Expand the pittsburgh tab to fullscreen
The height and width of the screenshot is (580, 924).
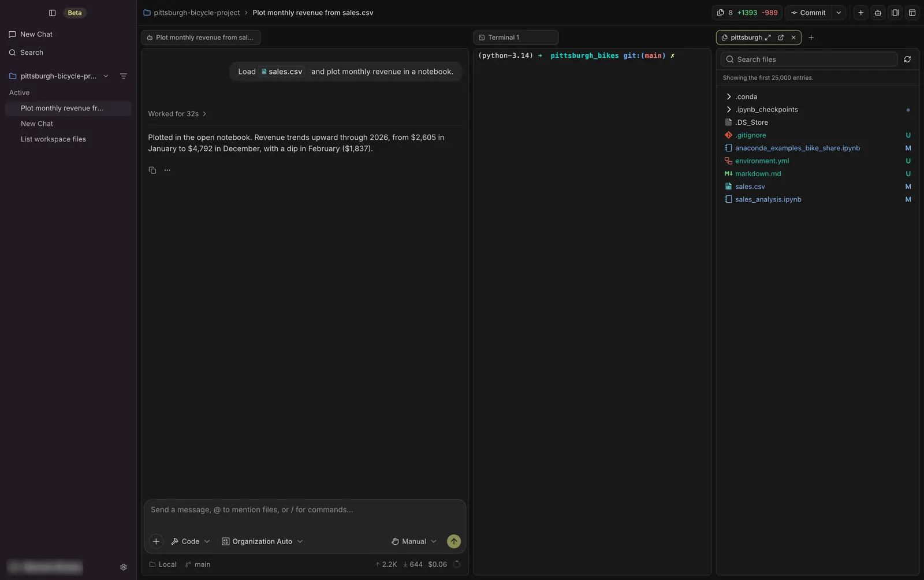(x=767, y=38)
